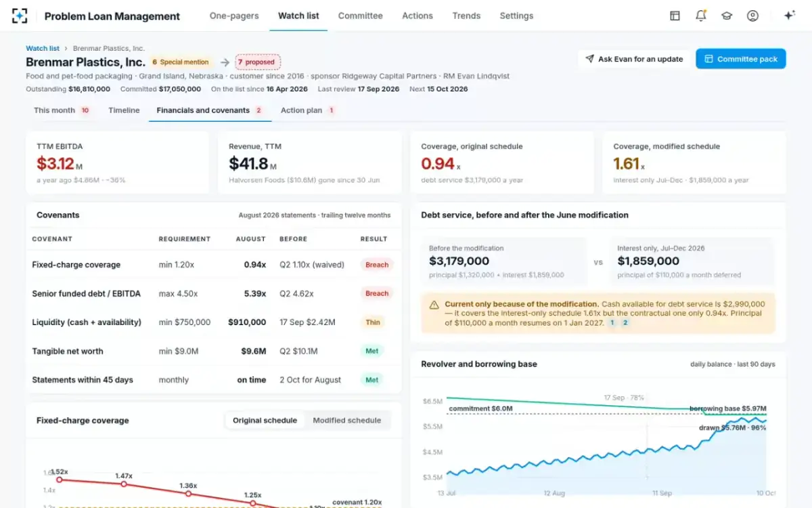
Task: Click the 17 Sep · 78% revolver chart marker
Action: 625,398
